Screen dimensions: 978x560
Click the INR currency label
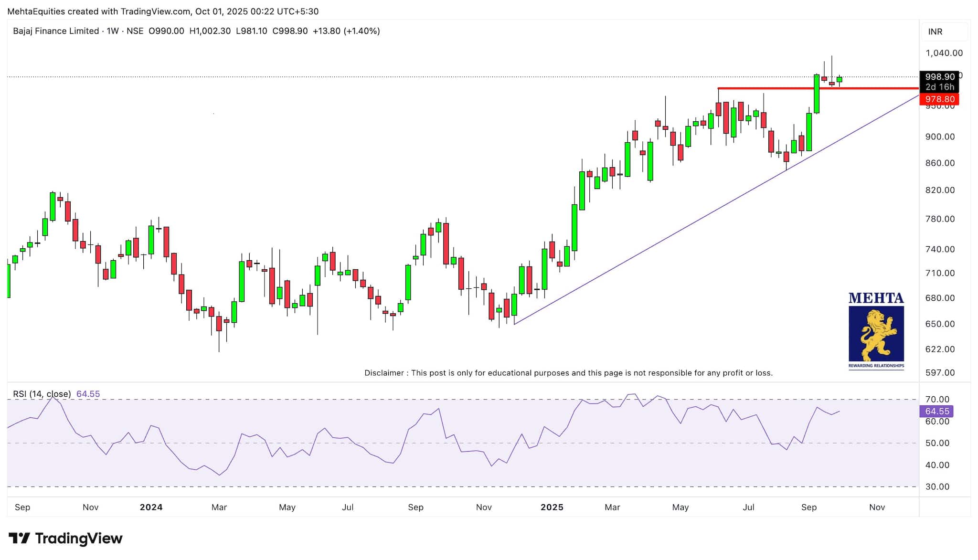tap(935, 32)
